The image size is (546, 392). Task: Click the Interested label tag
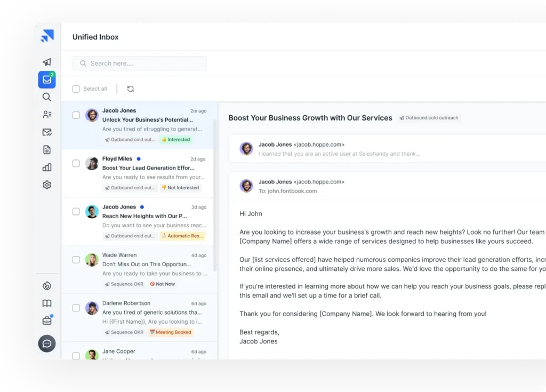[176, 139]
